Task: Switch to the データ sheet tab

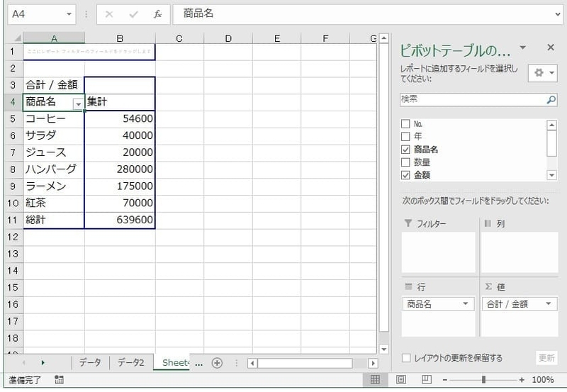Action: tap(90, 362)
